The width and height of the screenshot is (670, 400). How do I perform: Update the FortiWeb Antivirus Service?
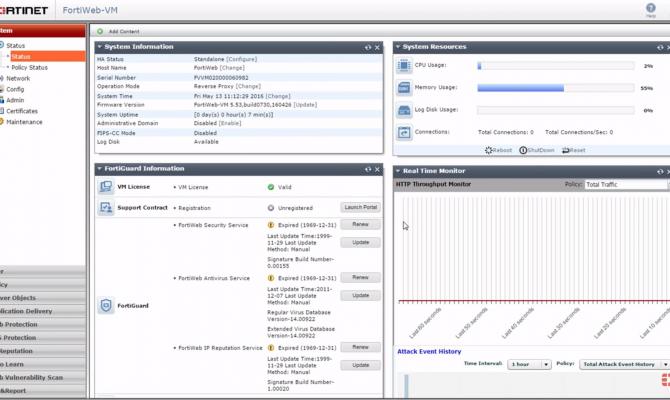tap(361, 295)
